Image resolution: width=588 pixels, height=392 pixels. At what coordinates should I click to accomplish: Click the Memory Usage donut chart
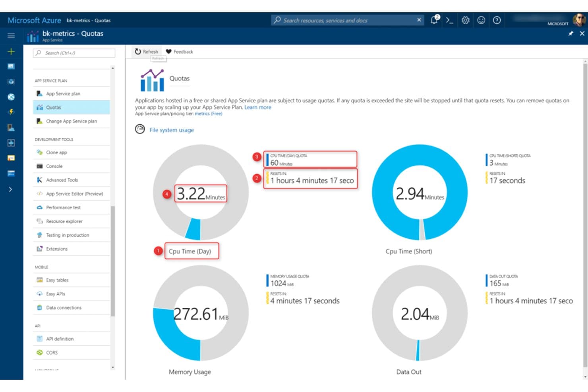201,313
